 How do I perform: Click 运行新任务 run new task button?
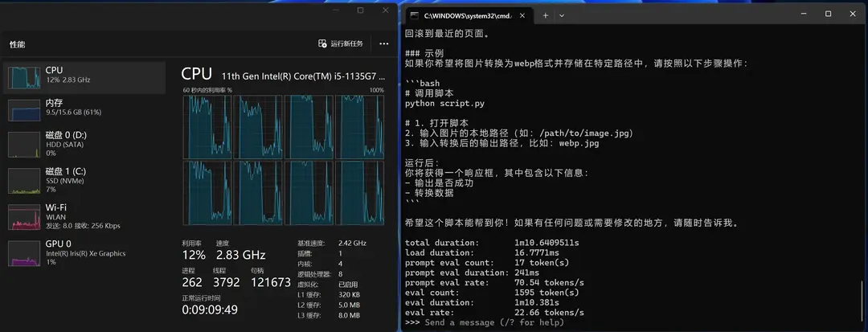341,43
